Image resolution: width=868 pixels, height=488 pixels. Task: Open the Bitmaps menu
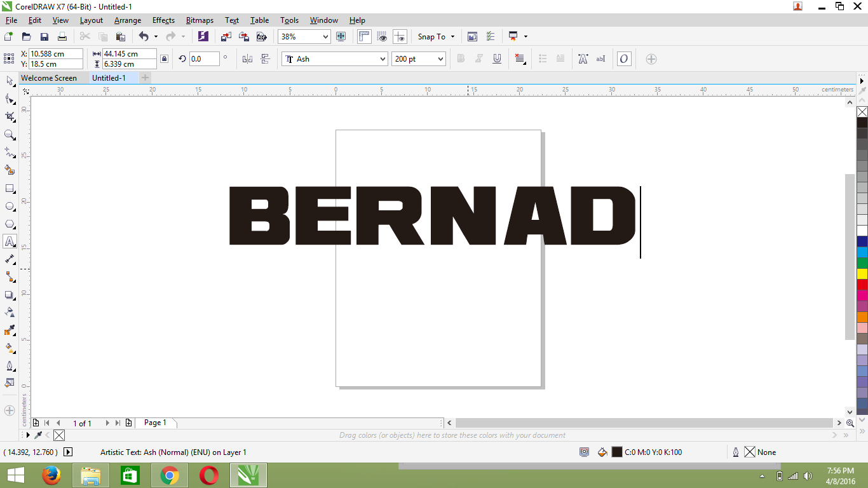199,20
